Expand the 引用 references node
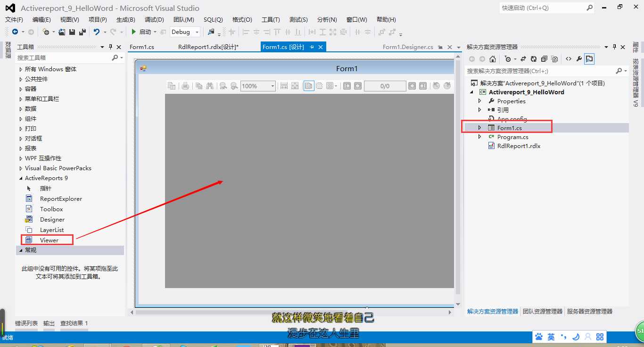This screenshot has width=644, height=347. pos(480,110)
